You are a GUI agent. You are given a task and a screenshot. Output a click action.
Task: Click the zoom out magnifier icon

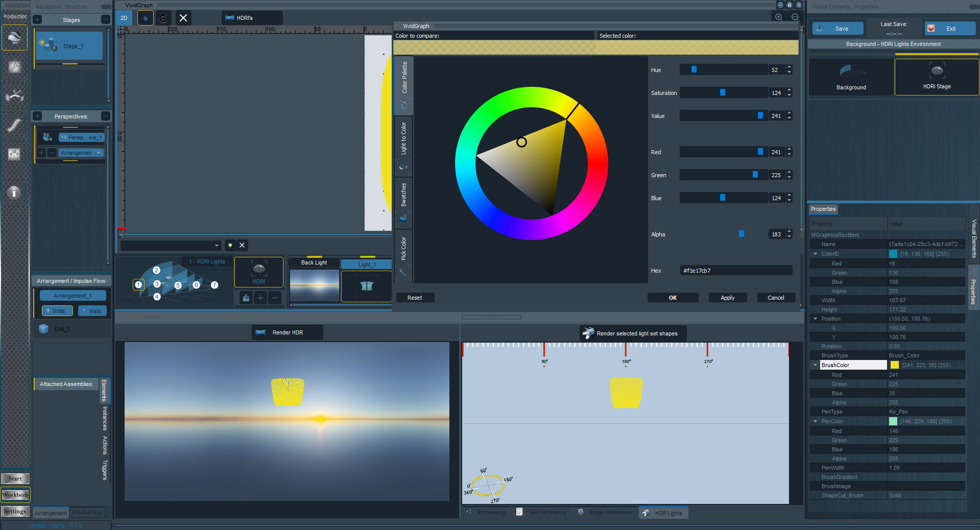point(795,17)
